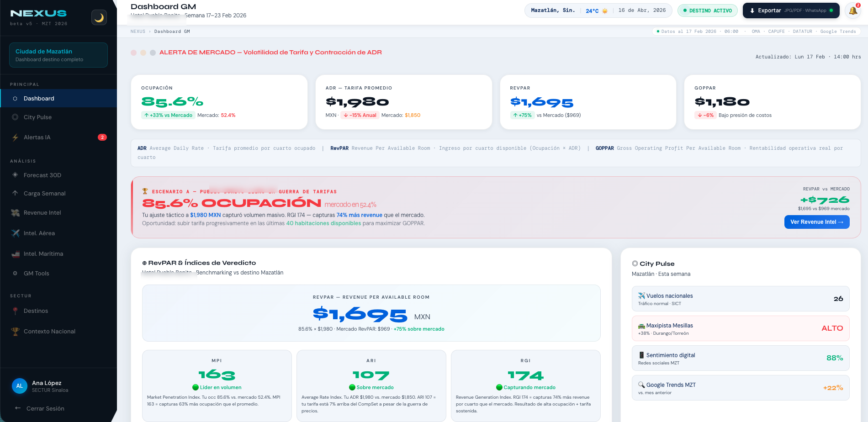Open Destinos using the map pin icon
The image size is (868, 422).
(15, 311)
